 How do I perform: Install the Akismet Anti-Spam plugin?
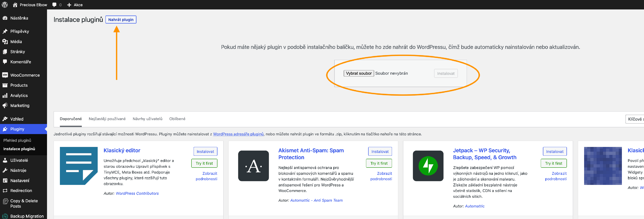tap(380, 151)
